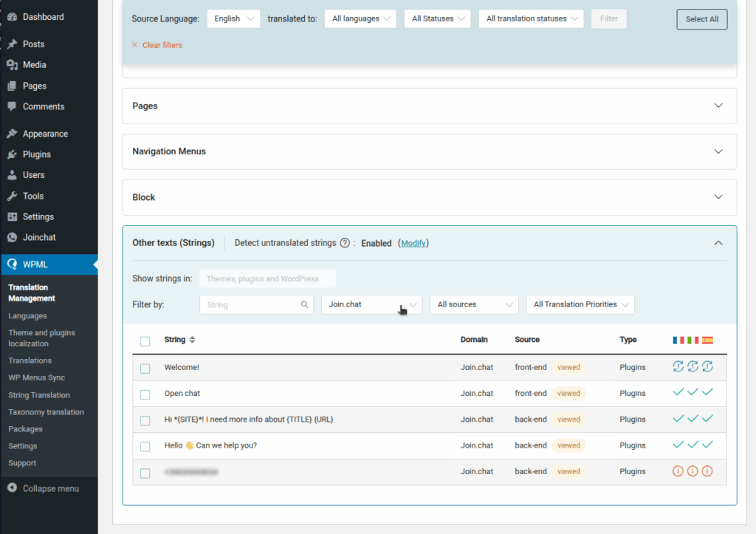Toggle the select-all checkbox in table header
This screenshot has height=534, width=756.
click(145, 340)
